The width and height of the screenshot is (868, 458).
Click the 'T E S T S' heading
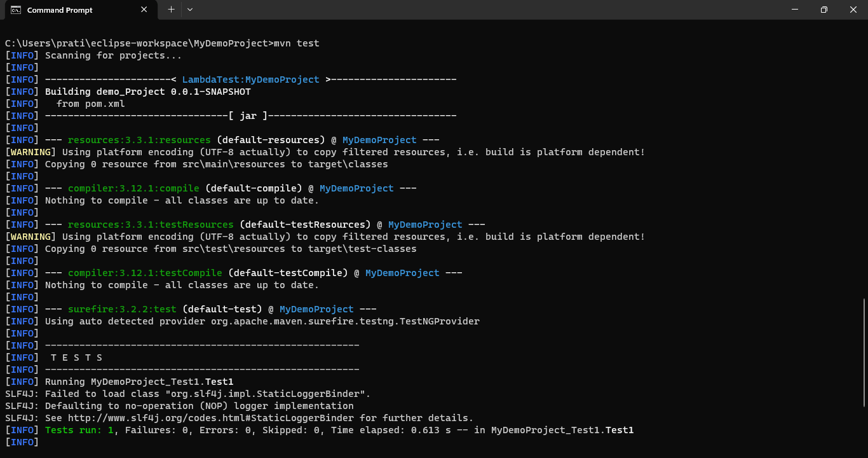coord(76,357)
